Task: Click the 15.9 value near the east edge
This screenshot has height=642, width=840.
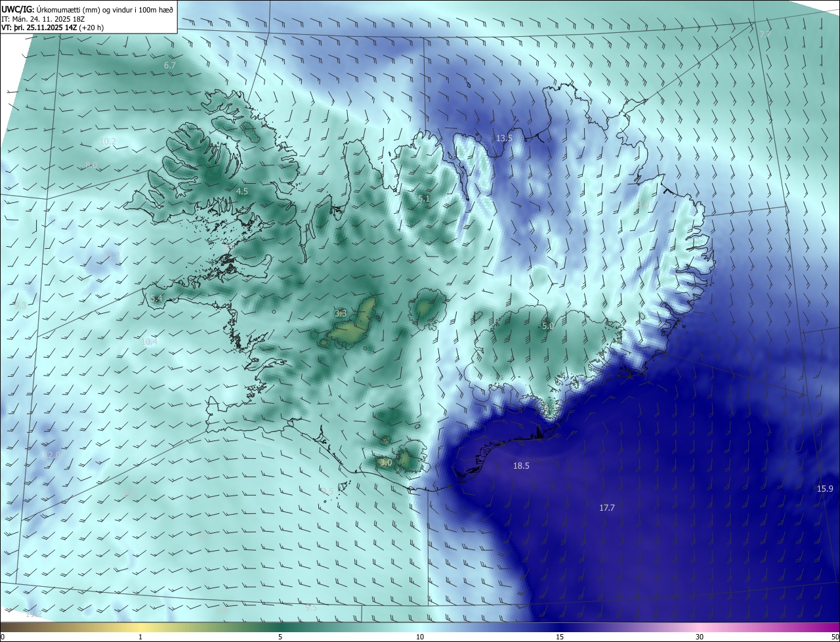Action: point(825,488)
